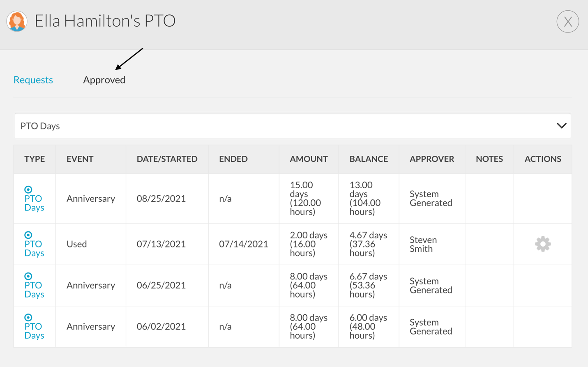The width and height of the screenshot is (588, 367).
Task: Open PTO Days link for 06/02/2021 entry
Action: pos(34,331)
